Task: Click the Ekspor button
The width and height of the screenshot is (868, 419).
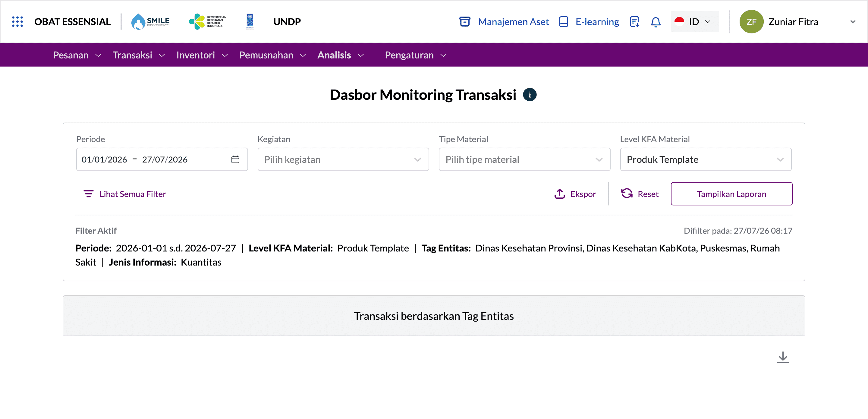Action: coord(575,194)
